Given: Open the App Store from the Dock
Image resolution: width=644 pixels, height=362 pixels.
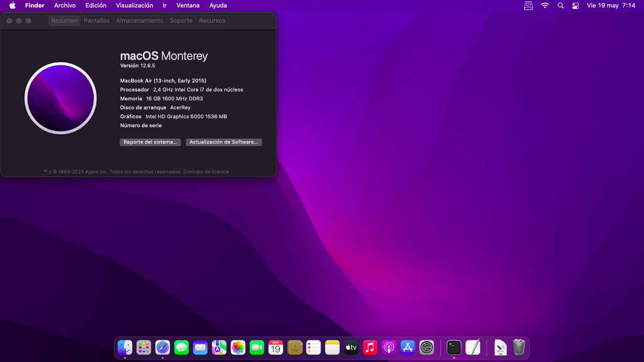Looking at the screenshot, I should (407, 348).
